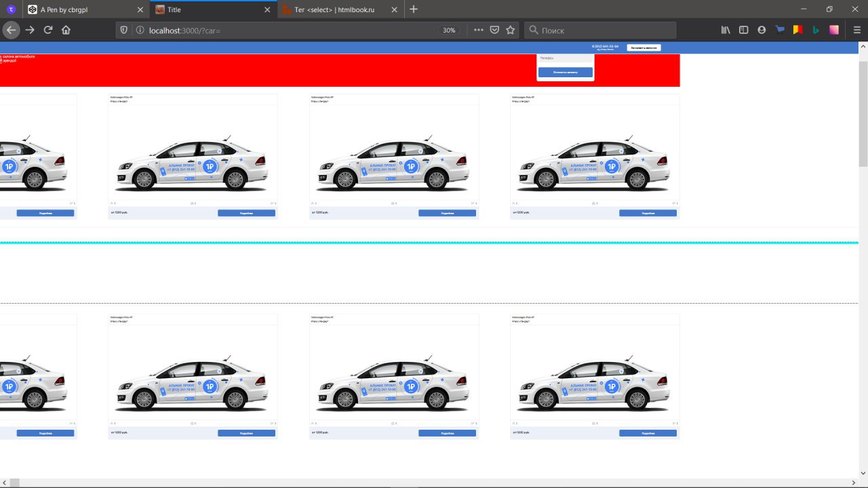Screen dimensions: 868x488
Task: Close the 'Title' tab
Action: click(267, 10)
